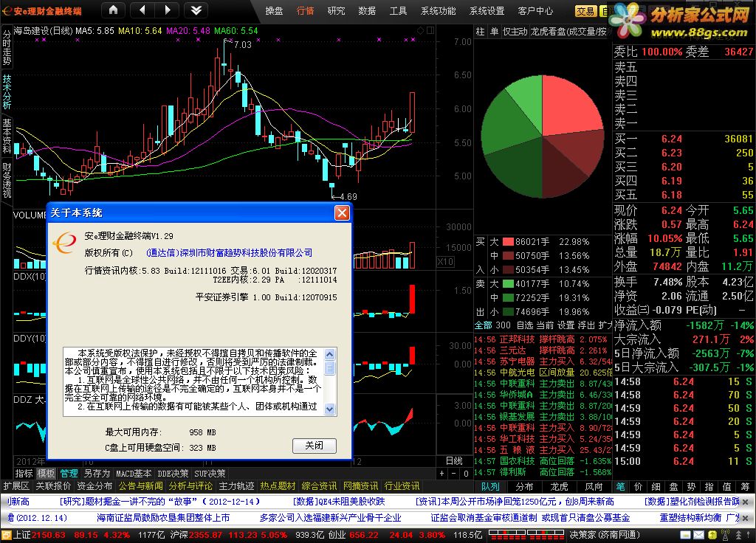The image size is (756, 543).
Task: Click the 指标 tab below the chart
Action: [x=24, y=474]
